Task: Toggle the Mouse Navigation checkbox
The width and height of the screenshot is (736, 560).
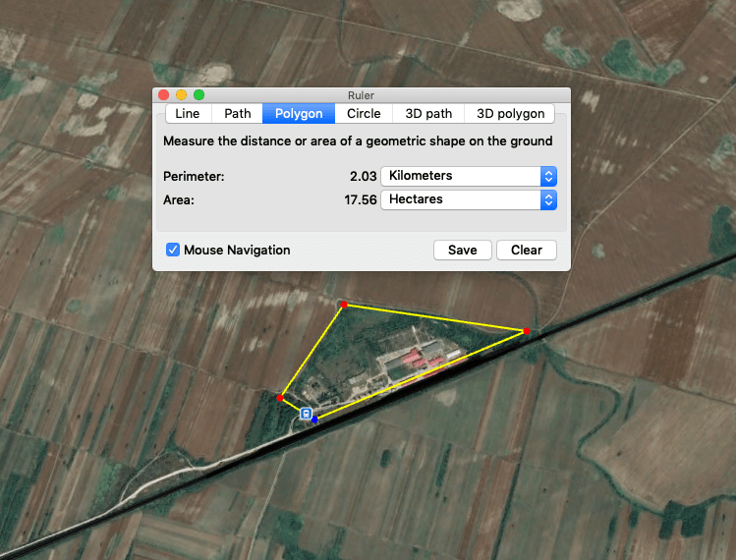Action: coord(173,250)
